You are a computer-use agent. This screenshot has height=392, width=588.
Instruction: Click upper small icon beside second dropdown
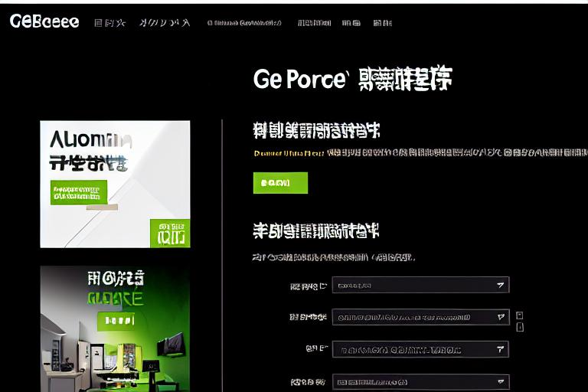[x=520, y=315]
